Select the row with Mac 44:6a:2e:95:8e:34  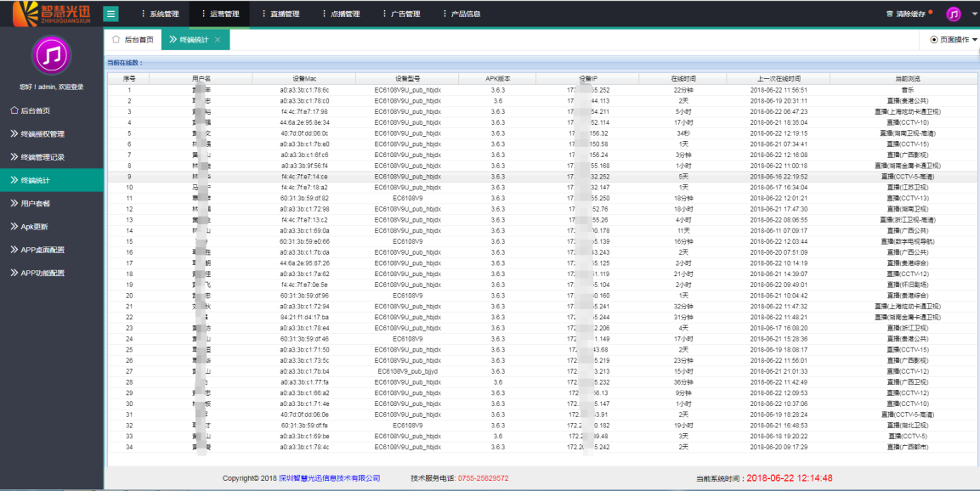pyautogui.click(x=542, y=122)
